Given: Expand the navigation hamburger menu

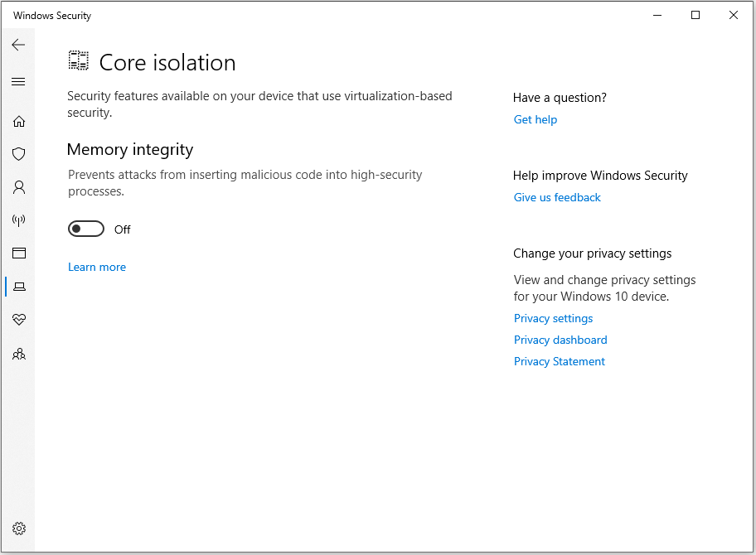Looking at the screenshot, I should tap(18, 81).
